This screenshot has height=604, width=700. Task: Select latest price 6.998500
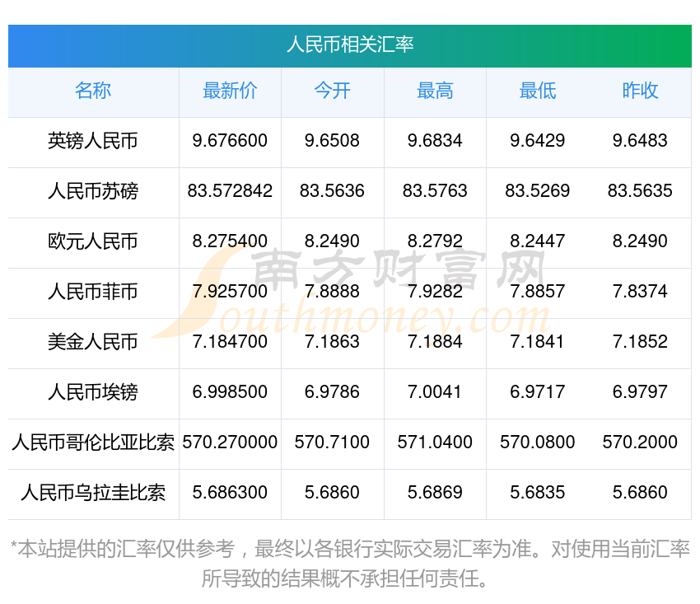(x=230, y=392)
